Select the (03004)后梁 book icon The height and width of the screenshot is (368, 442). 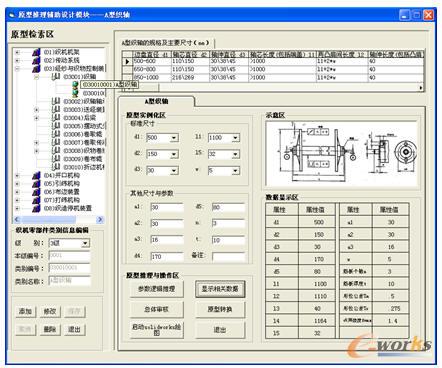coord(56,118)
